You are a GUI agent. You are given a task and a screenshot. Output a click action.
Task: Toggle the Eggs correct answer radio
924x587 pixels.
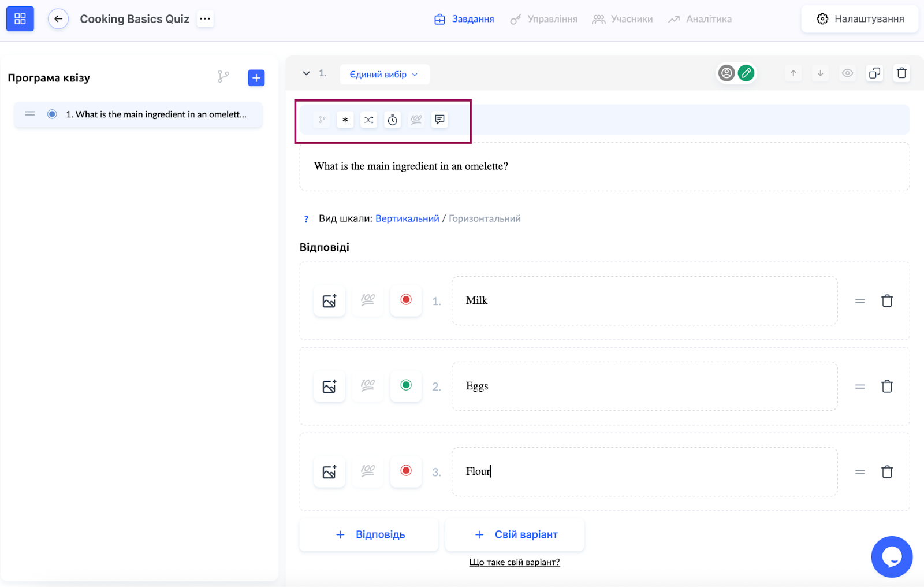point(406,385)
